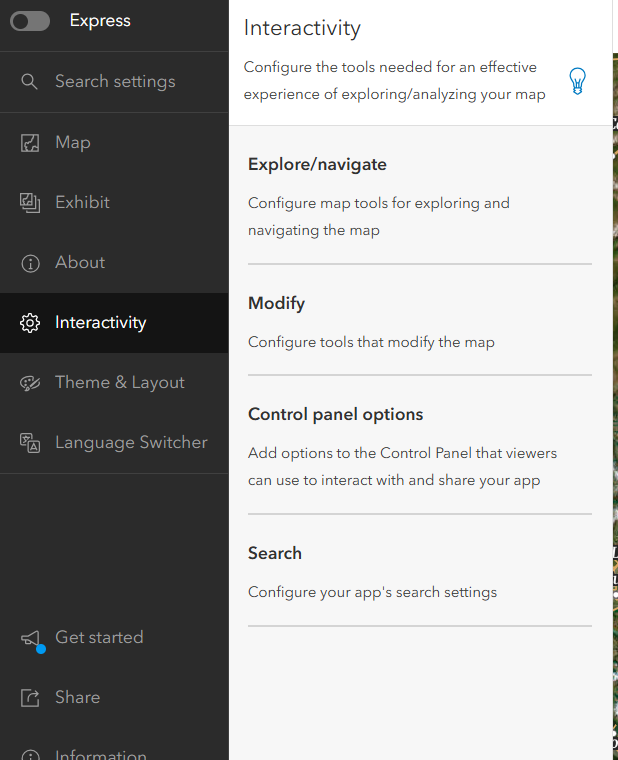Screen dimensions: 618x760
Task: Click the Theme & Layout palette icon
Action: click(30, 383)
